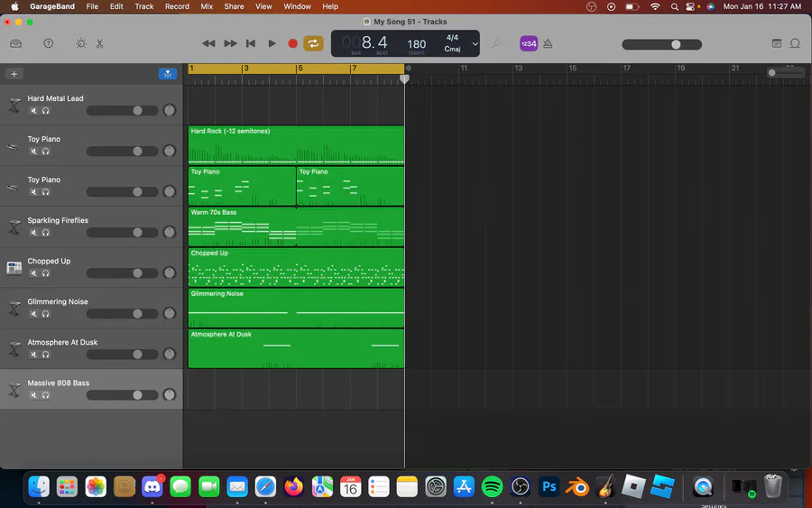812x508 pixels.
Task: Toggle the Cycle loop button
Action: [313, 43]
